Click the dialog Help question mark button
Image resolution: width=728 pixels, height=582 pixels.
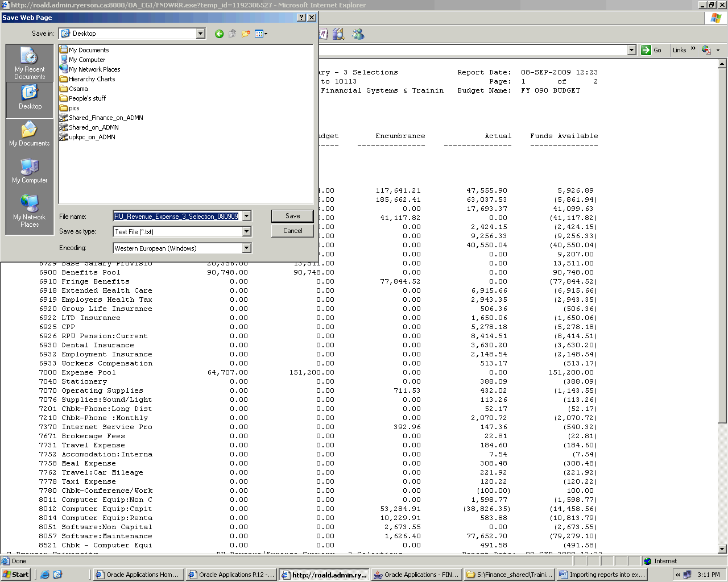pyautogui.click(x=301, y=18)
